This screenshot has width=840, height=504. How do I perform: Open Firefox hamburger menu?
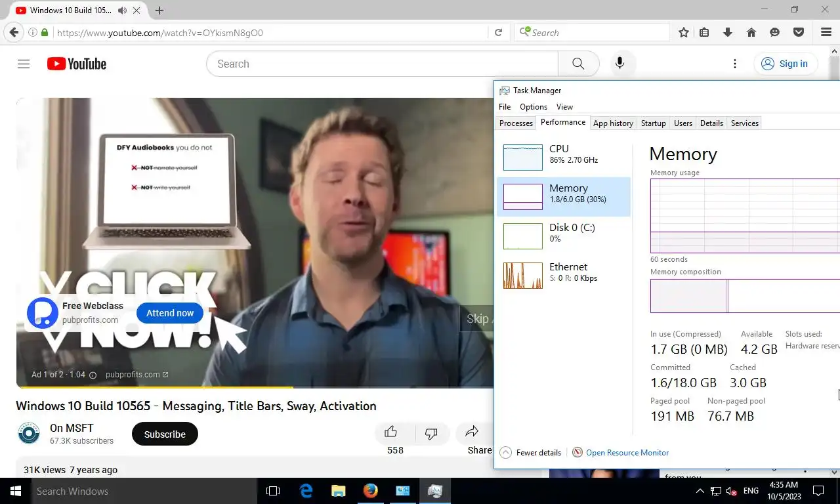coord(826,32)
